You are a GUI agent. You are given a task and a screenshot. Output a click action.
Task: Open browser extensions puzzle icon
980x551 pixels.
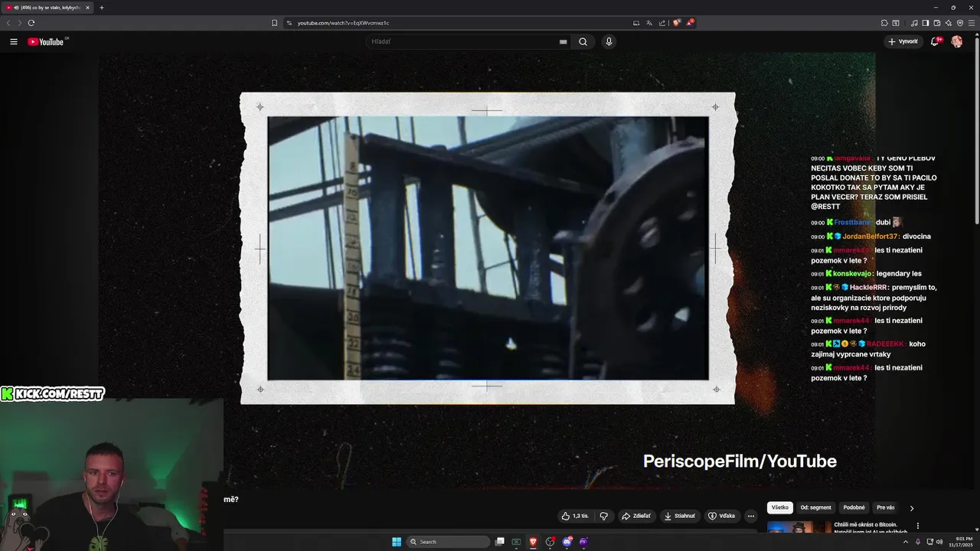pos(884,23)
